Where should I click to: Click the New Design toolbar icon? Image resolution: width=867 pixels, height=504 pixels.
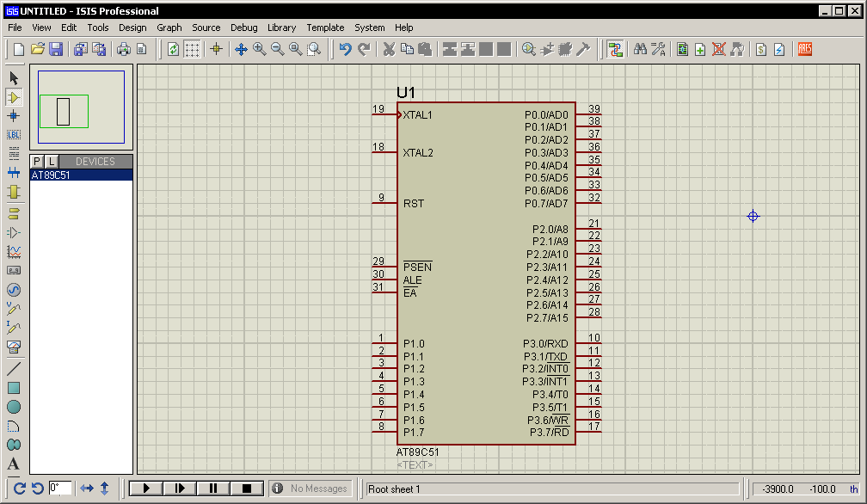[19, 49]
